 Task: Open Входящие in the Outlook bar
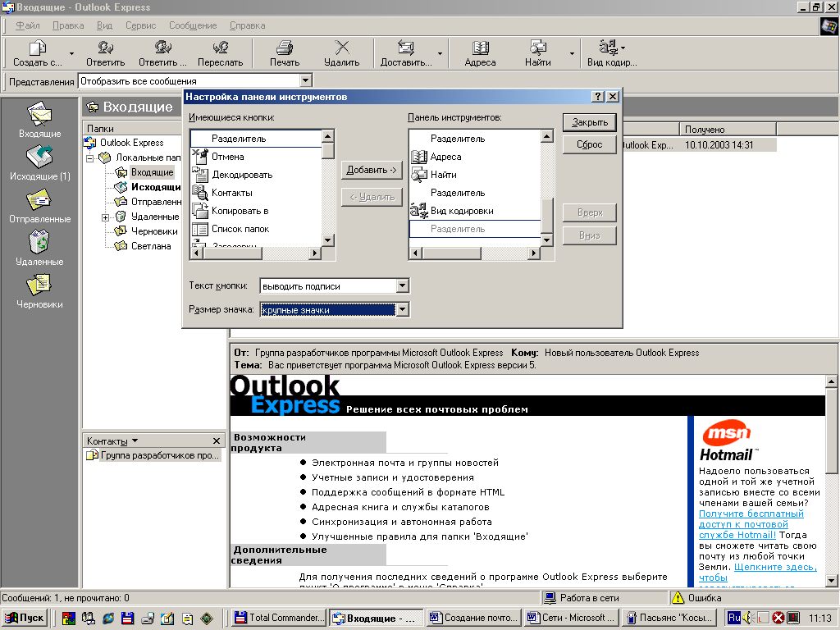tap(39, 120)
